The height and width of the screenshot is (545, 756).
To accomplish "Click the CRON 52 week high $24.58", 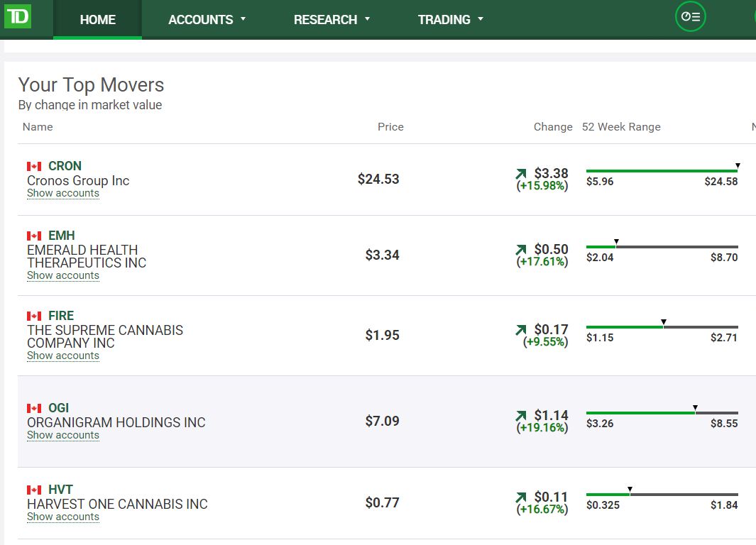I will (x=721, y=182).
